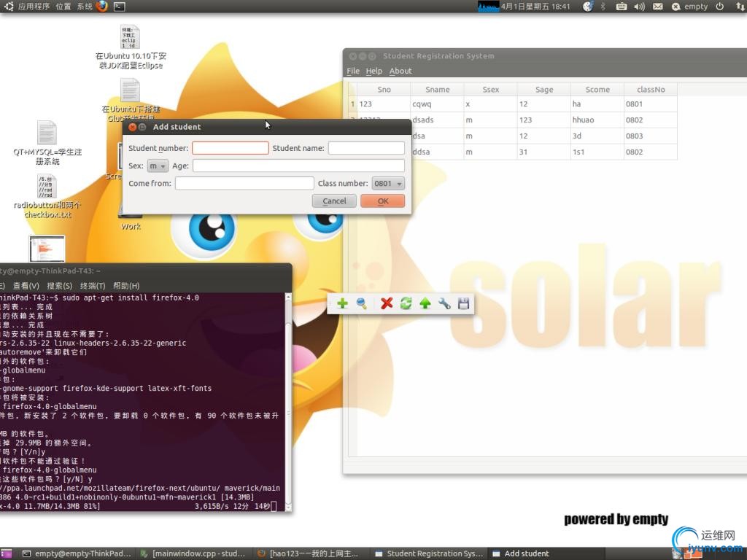
Task: Click the red X delete icon
Action: (387, 303)
